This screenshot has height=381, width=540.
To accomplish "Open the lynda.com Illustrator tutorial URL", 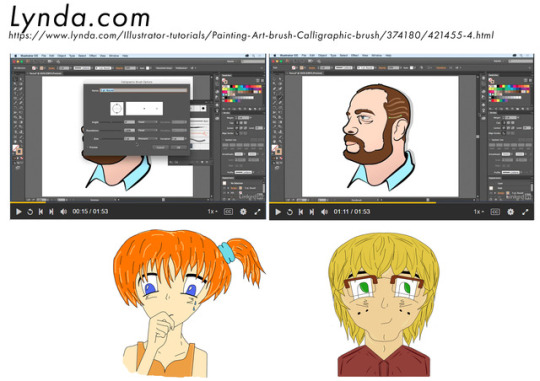I will pos(251,35).
